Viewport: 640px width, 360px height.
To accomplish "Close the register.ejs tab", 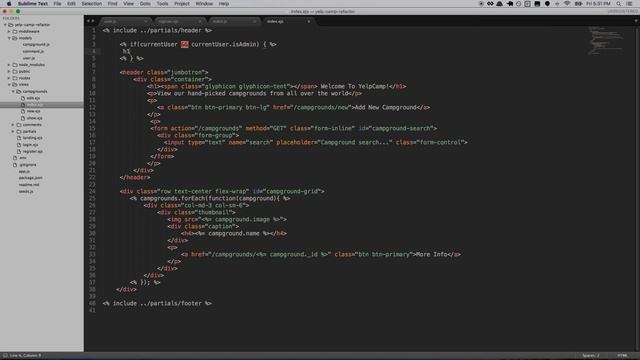I will [200, 21].
